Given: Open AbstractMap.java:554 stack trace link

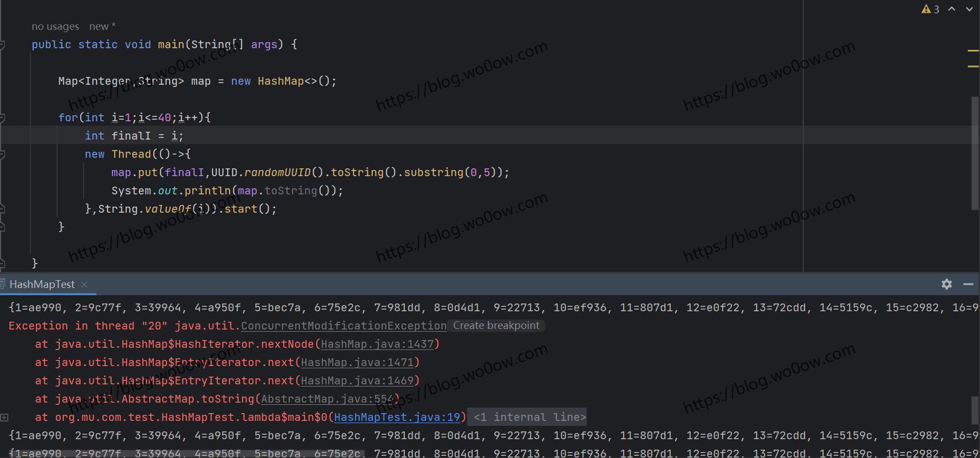Looking at the screenshot, I should [x=327, y=399].
